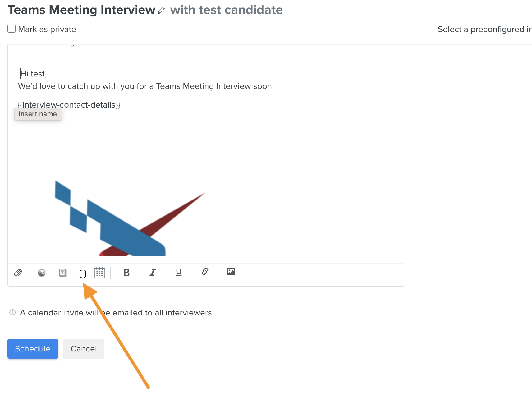This screenshot has width=532, height=404.
Task: Click the Schedule button
Action: coord(33,349)
